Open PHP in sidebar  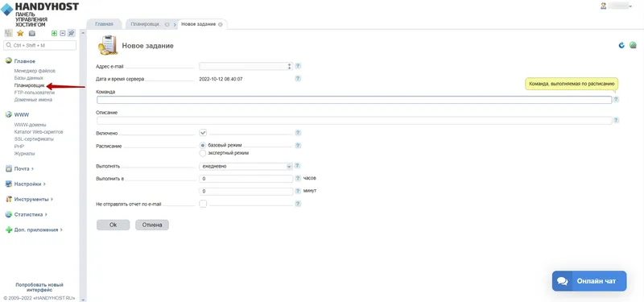[19, 147]
